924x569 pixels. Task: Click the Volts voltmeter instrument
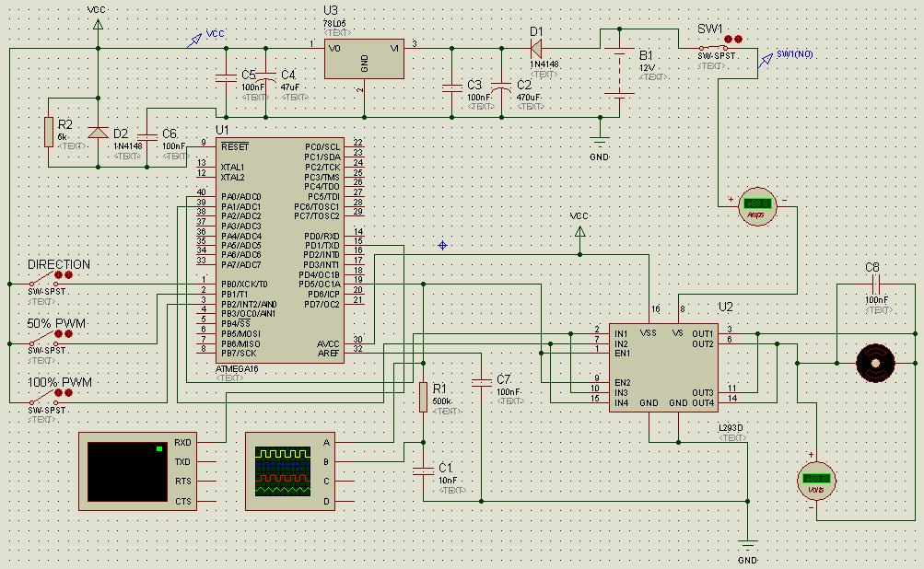click(x=815, y=481)
